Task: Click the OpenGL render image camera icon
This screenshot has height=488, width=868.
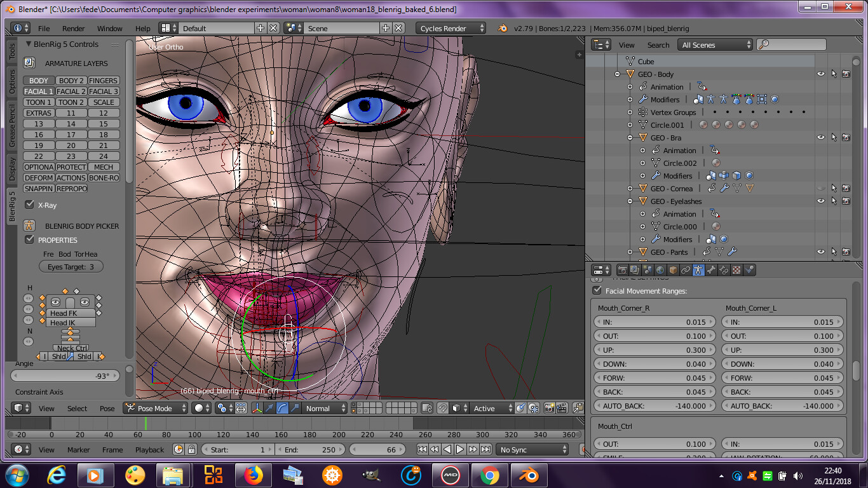Action: 549,409
